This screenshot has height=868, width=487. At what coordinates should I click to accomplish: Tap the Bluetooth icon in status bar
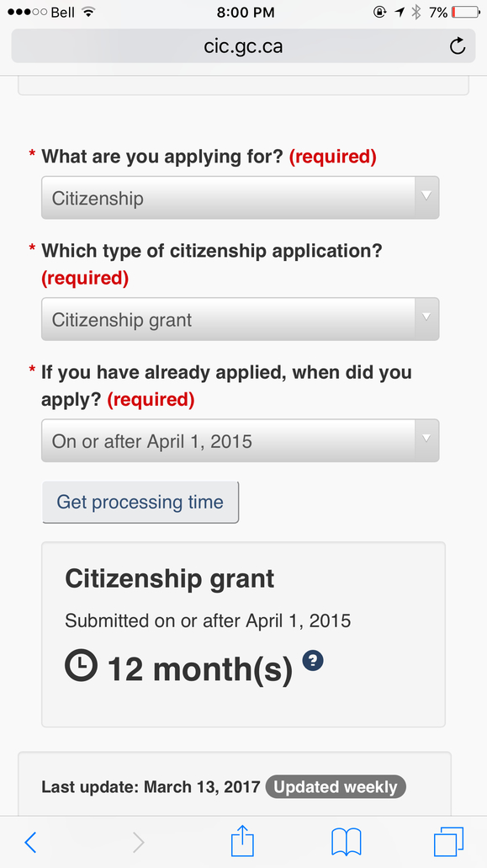416,12
